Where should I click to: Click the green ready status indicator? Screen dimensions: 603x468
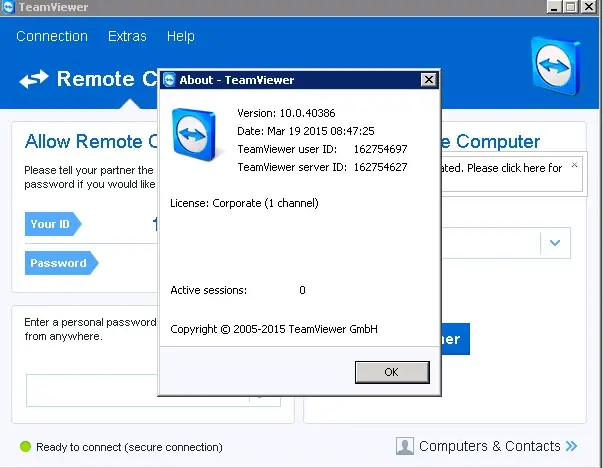pos(25,447)
